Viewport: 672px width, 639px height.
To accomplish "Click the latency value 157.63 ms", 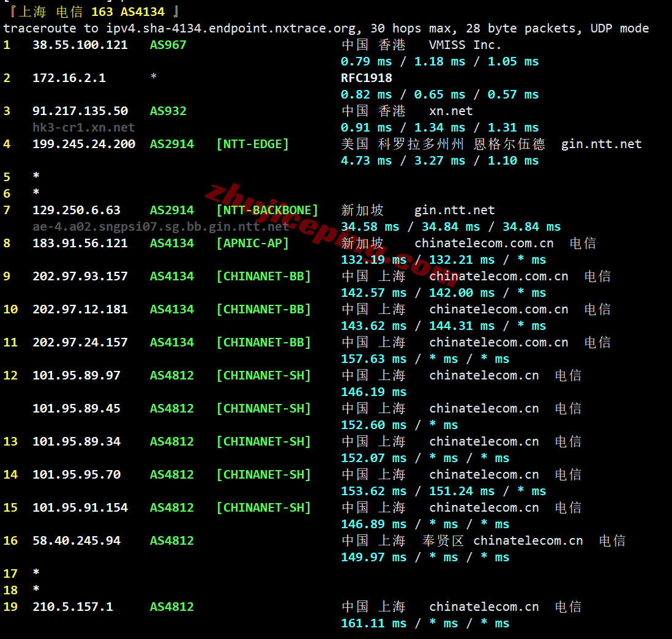I will point(374,359).
